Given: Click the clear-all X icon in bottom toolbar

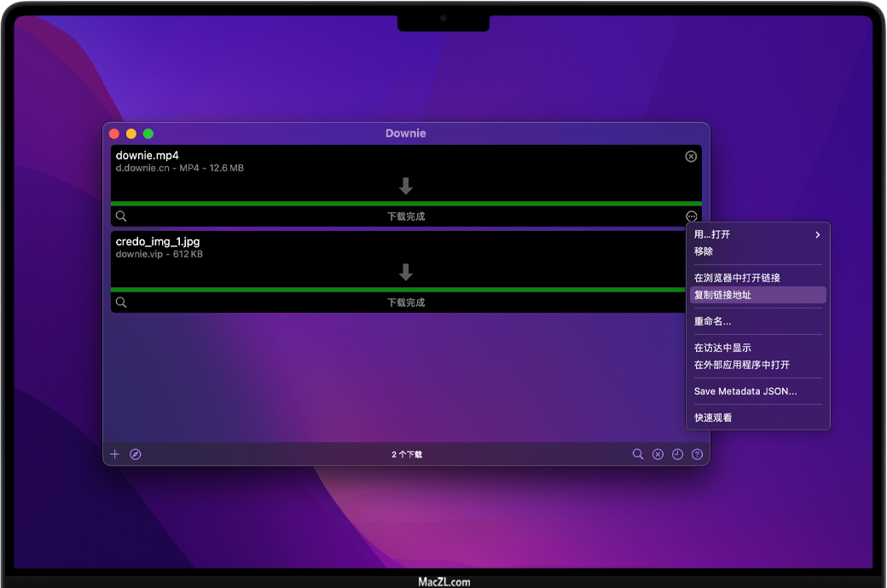Looking at the screenshot, I should (658, 454).
